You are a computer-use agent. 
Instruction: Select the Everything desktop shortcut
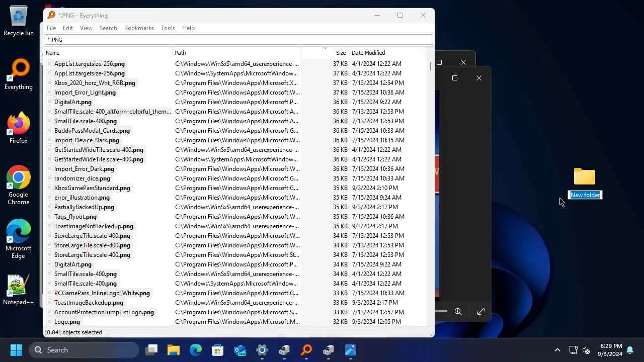19,74
